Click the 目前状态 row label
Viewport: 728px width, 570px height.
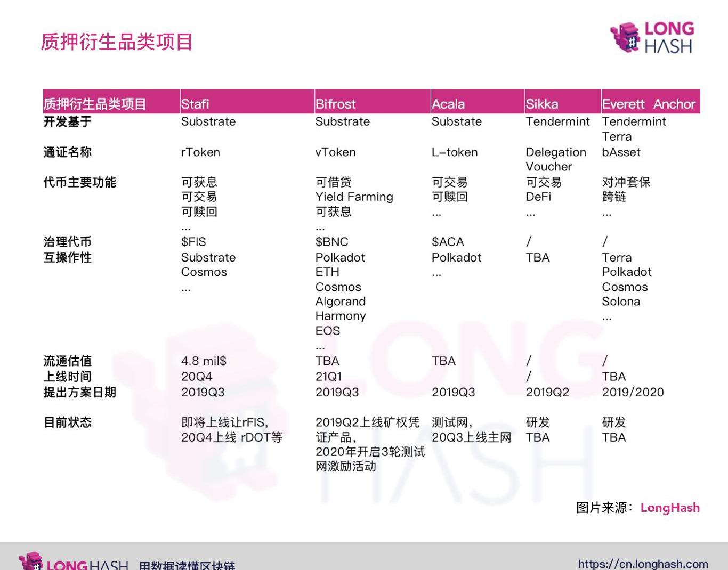(x=67, y=422)
